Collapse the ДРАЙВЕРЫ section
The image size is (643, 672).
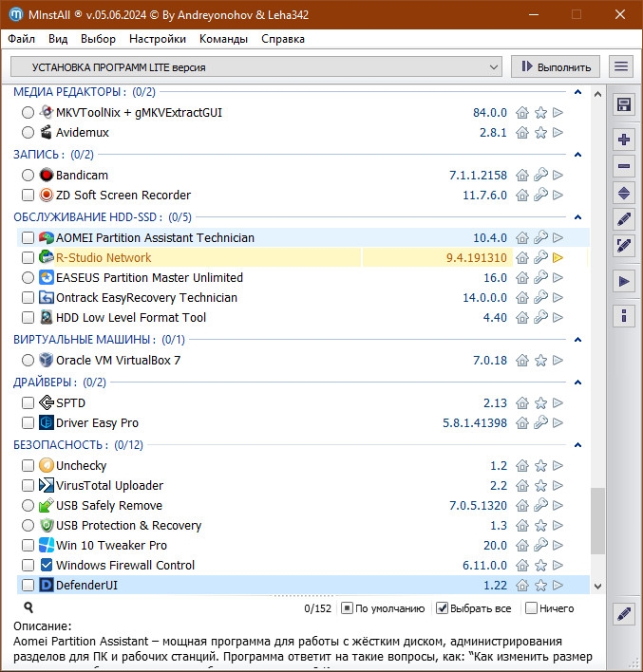(x=577, y=382)
